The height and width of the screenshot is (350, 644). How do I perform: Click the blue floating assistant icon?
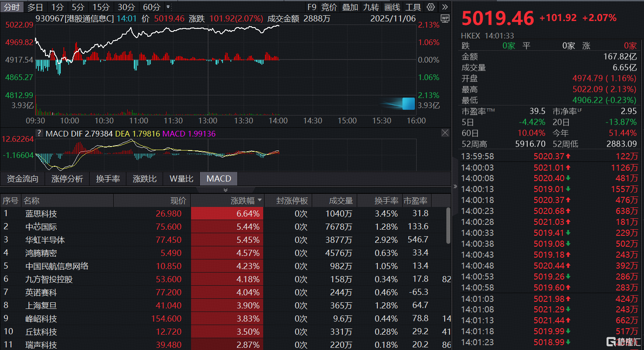pos(408,104)
